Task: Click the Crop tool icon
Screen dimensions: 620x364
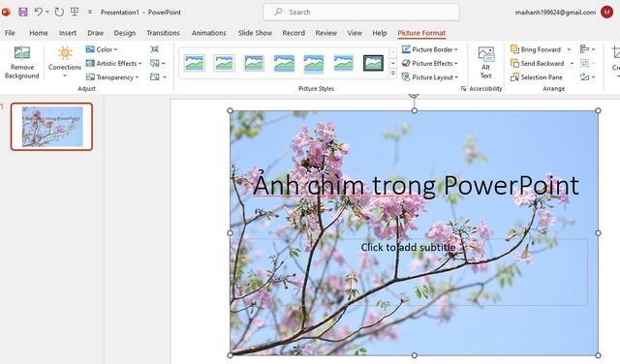Action: (616, 53)
